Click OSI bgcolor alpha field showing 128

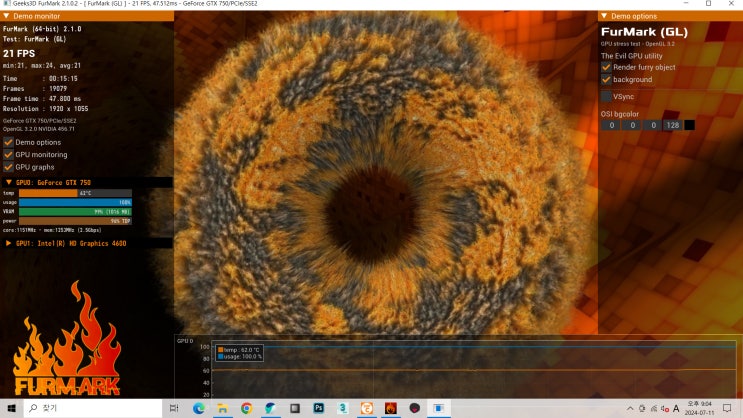click(x=673, y=125)
